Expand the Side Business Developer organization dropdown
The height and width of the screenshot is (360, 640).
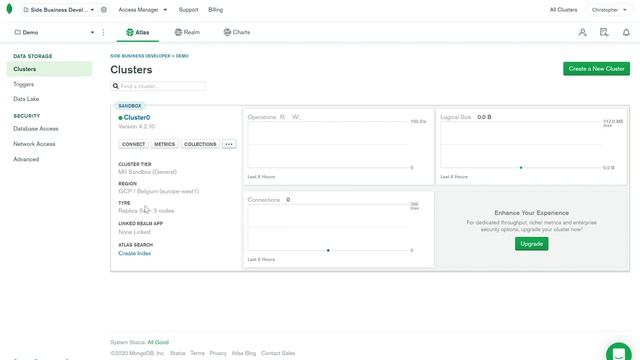pyautogui.click(x=59, y=10)
